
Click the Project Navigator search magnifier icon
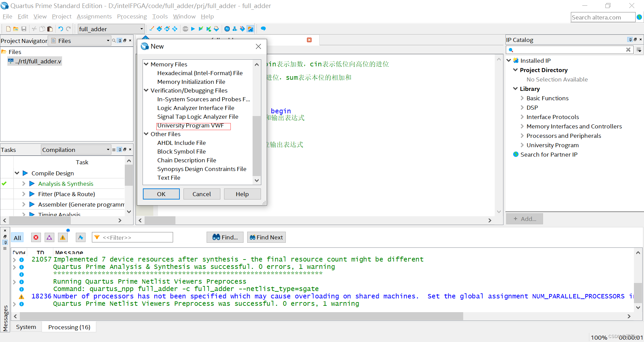tap(114, 41)
